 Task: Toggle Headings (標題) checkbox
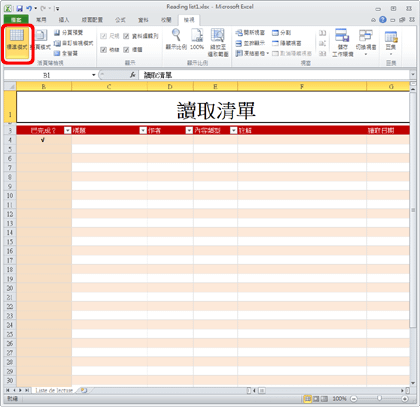tap(126, 50)
